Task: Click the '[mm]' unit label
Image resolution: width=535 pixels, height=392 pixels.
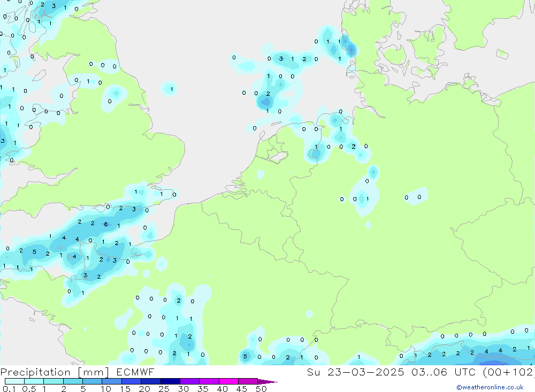Action: click(x=94, y=372)
